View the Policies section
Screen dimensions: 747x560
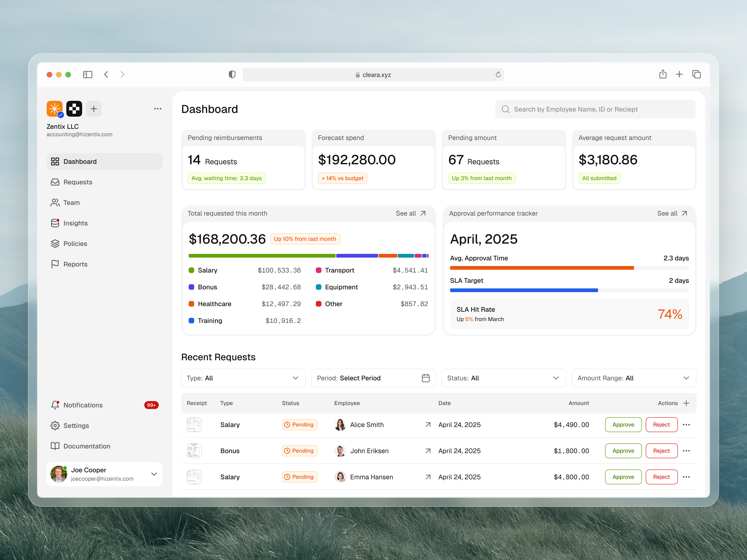point(75,243)
